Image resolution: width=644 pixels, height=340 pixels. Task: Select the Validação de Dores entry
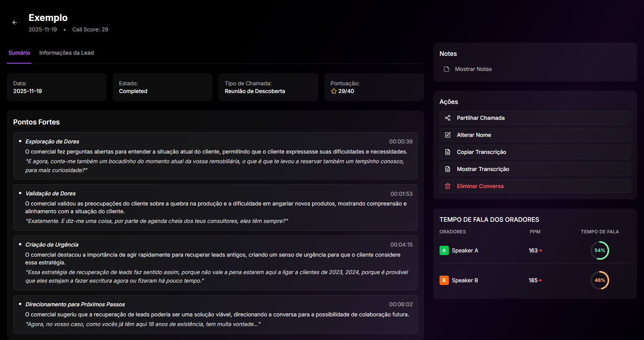(x=50, y=193)
